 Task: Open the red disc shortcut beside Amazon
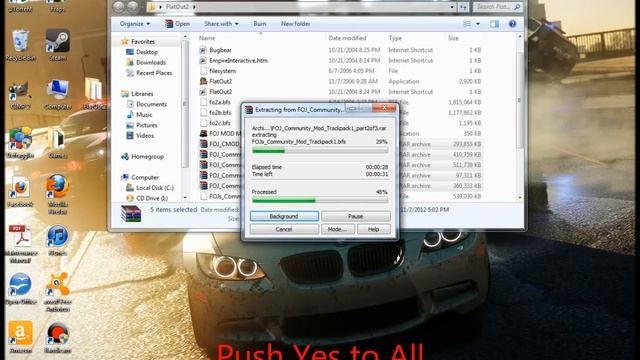coord(57,338)
